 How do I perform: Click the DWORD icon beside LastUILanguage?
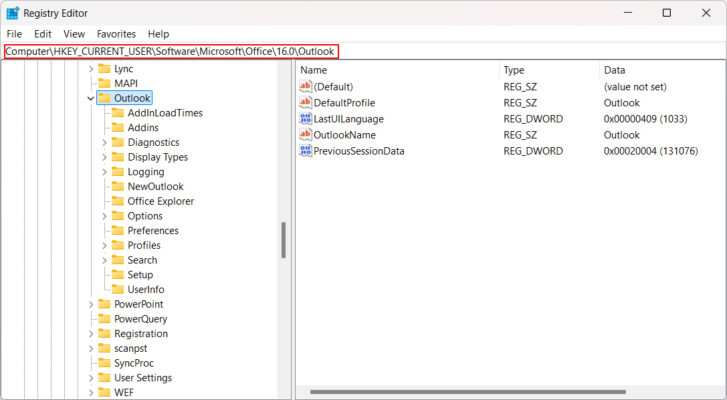point(306,119)
